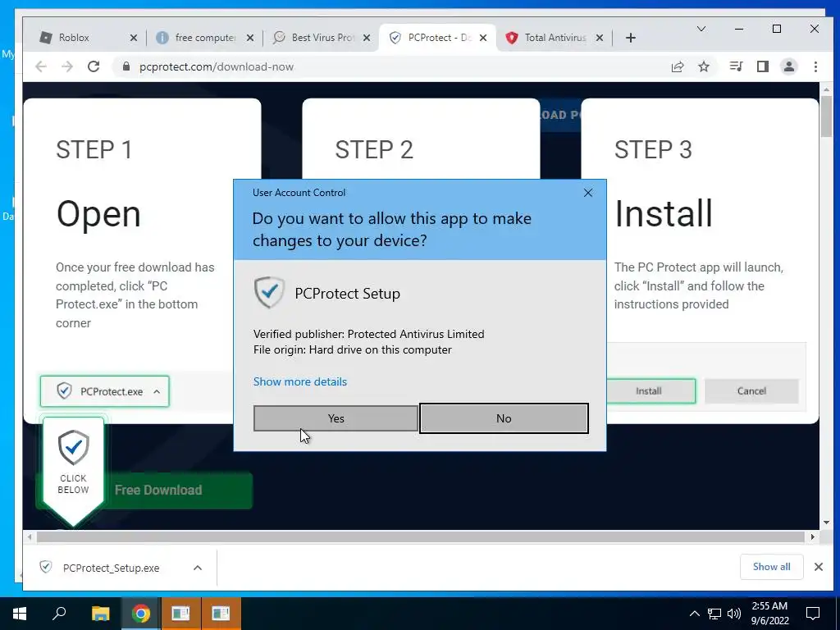840x630 pixels.
Task: Go back to previous page
Action: click(x=41, y=66)
